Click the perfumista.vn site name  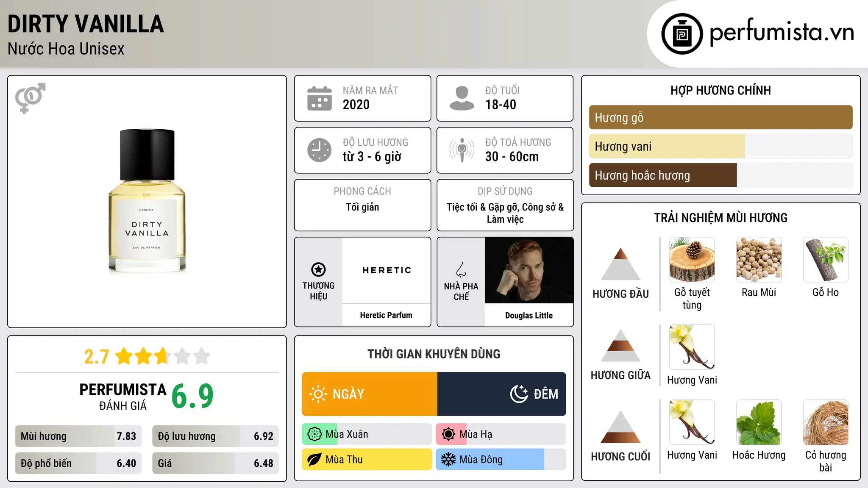click(x=782, y=33)
